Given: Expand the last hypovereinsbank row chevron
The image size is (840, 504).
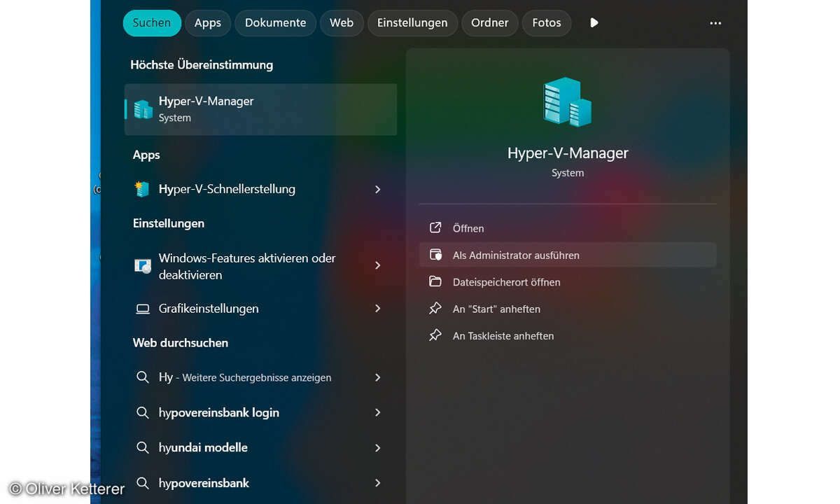Looking at the screenshot, I should click(378, 483).
